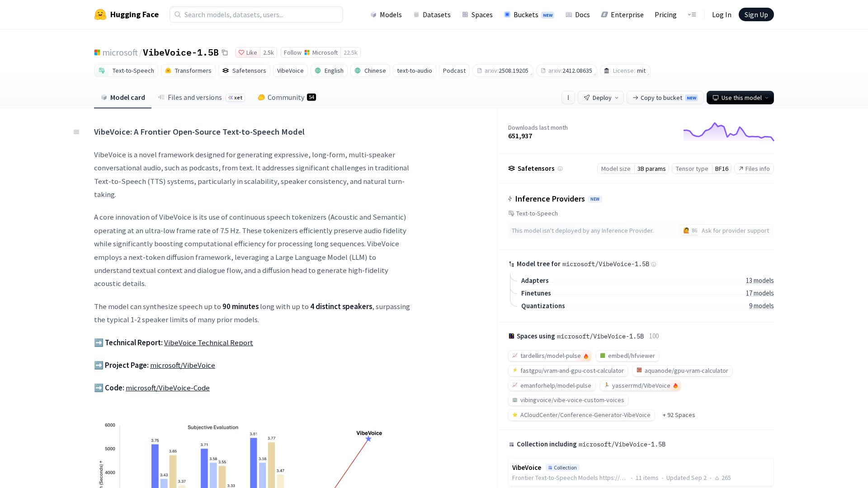Expand the Quantizations model tree row

pyautogui.click(x=647, y=306)
